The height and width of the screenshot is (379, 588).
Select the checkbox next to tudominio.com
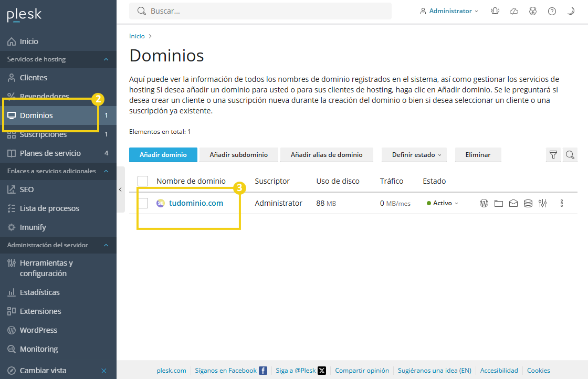pyautogui.click(x=143, y=203)
